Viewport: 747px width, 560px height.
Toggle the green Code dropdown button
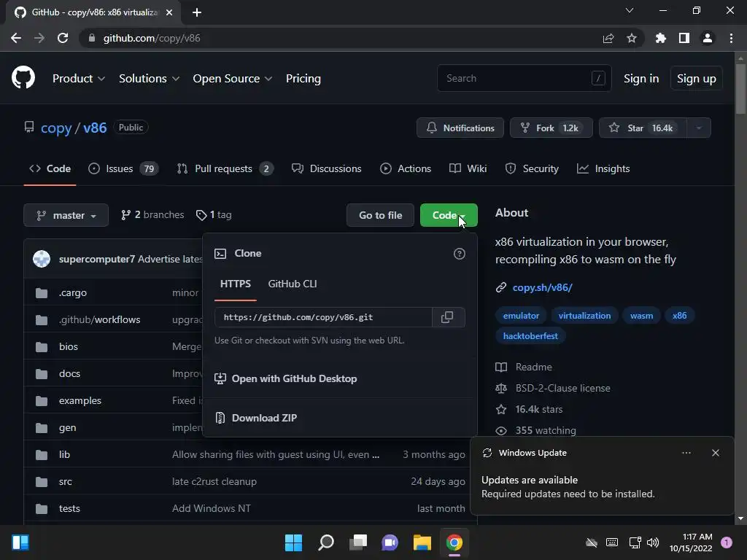click(449, 215)
